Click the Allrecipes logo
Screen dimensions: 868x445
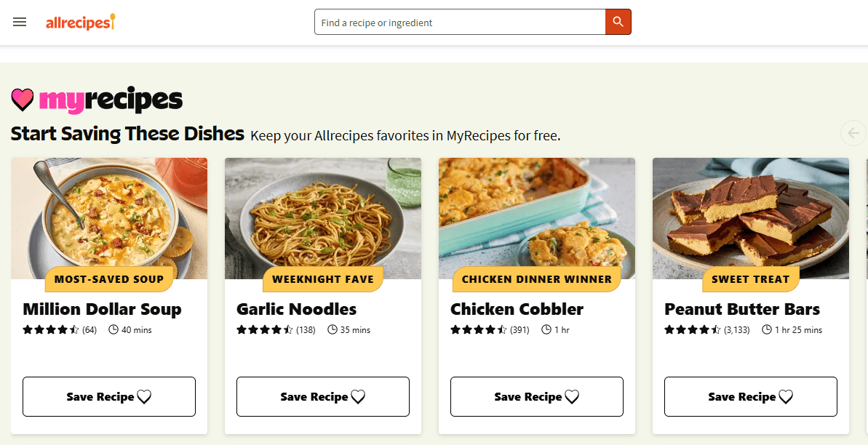tap(80, 23)
